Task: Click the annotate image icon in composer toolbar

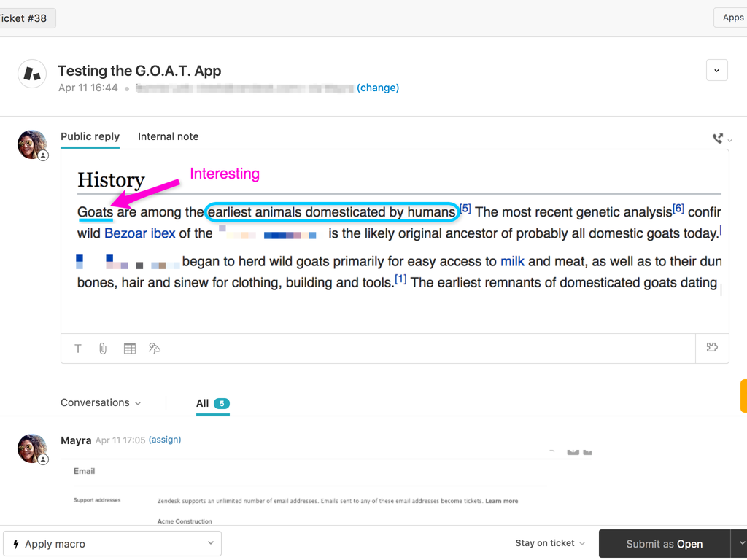Action: [x=154, y=349]
